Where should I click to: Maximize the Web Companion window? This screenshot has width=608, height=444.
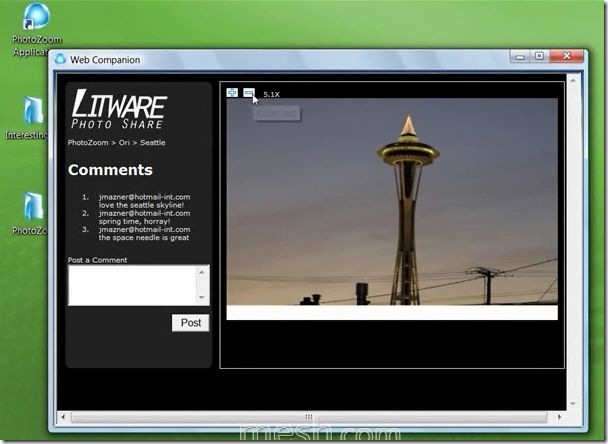coord(539,57)
